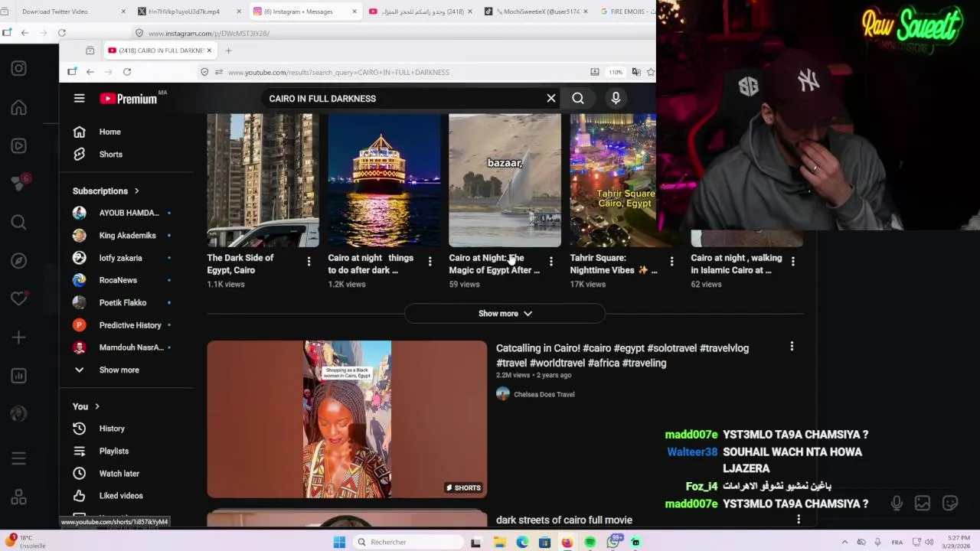The image size is (980, 551).
Task: Open Cairo at night boat short thumbnail
Action: [384, 180]
